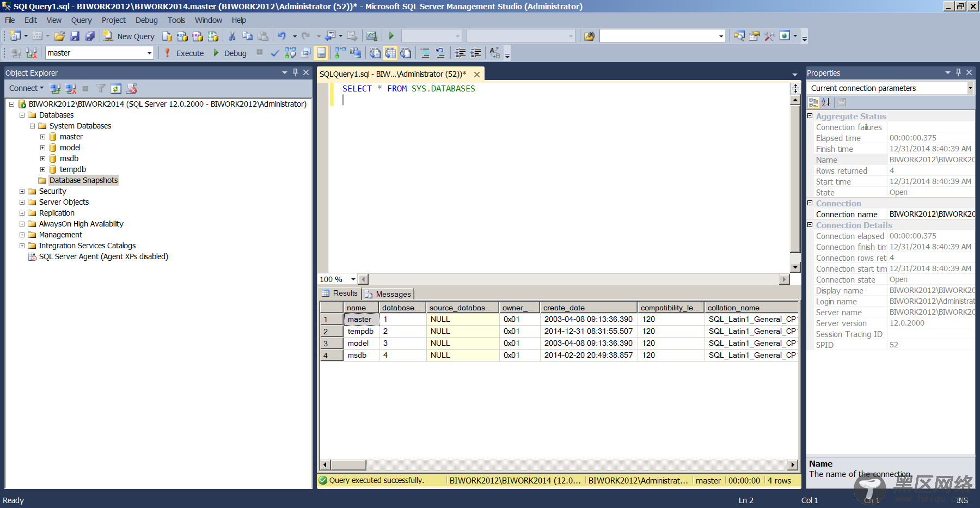
Task: Click the Connect Object Explorer icon
Action: (x=55, y=88)
